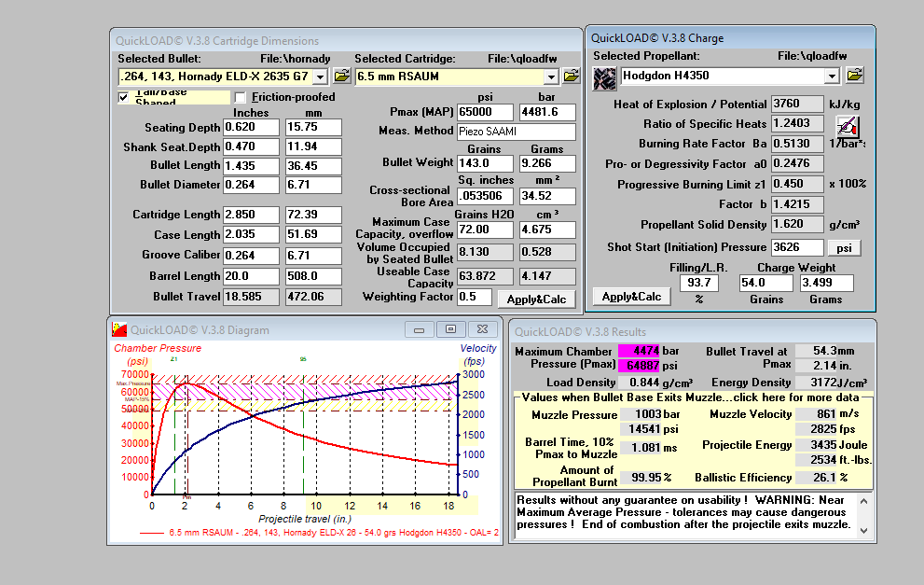Screen dimensions: 924x585
Task: Click the 64887 psi pressure value
Action: coord(639,366)
